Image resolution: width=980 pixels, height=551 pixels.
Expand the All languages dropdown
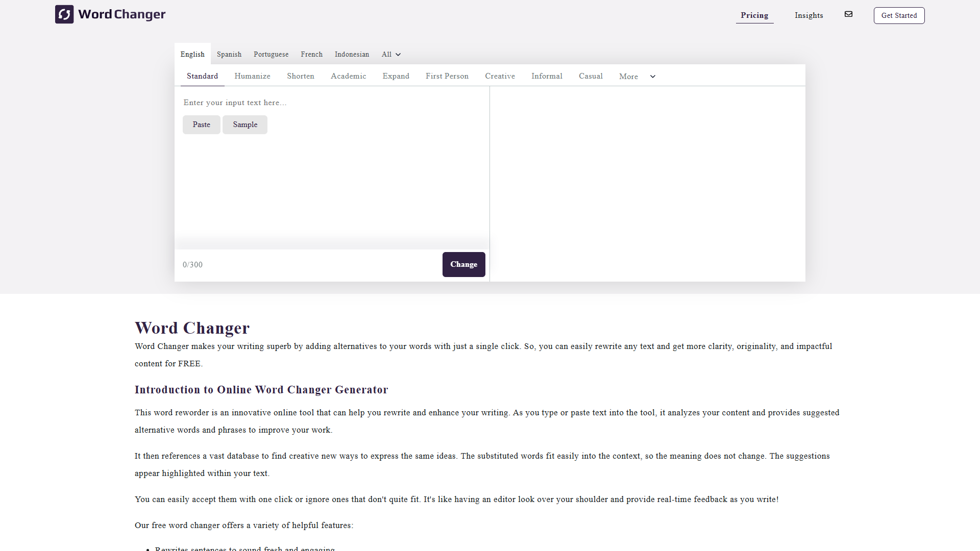391,54
